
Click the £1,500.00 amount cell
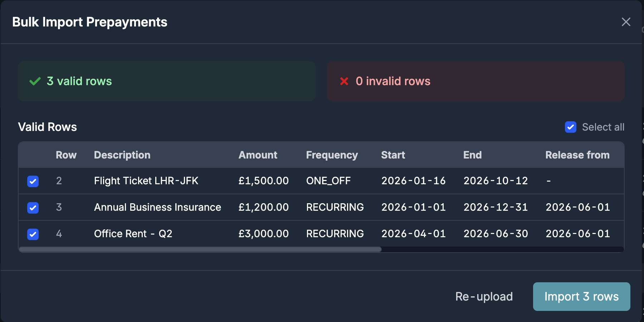coord(263,181)
